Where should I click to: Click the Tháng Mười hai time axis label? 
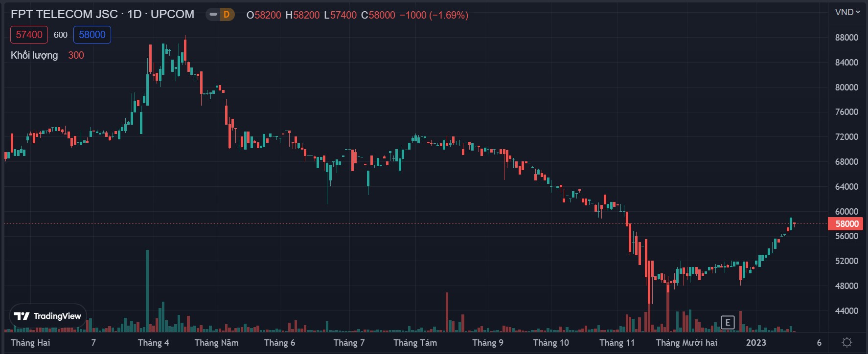(686, 343)
